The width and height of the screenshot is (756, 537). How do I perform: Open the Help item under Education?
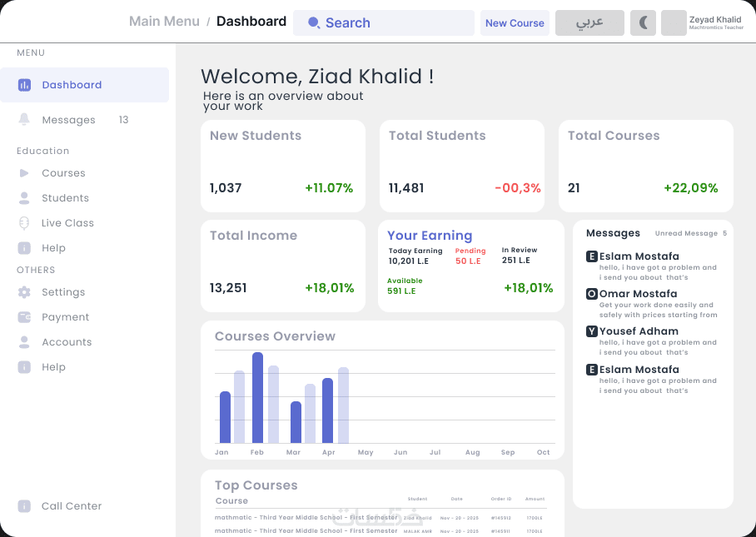[x=53, y=248]
